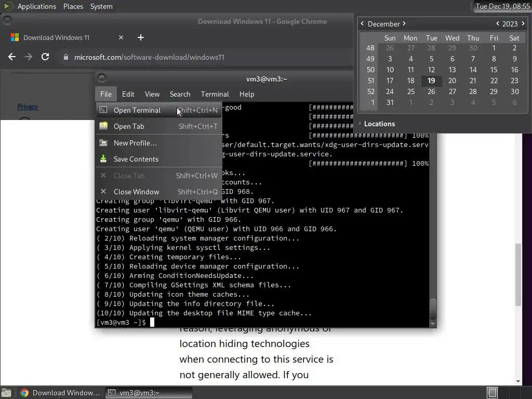Image resolution: width=532 pixels, height=399 pixels.
Task: Select December 31 in calendar
Action: 390,102
